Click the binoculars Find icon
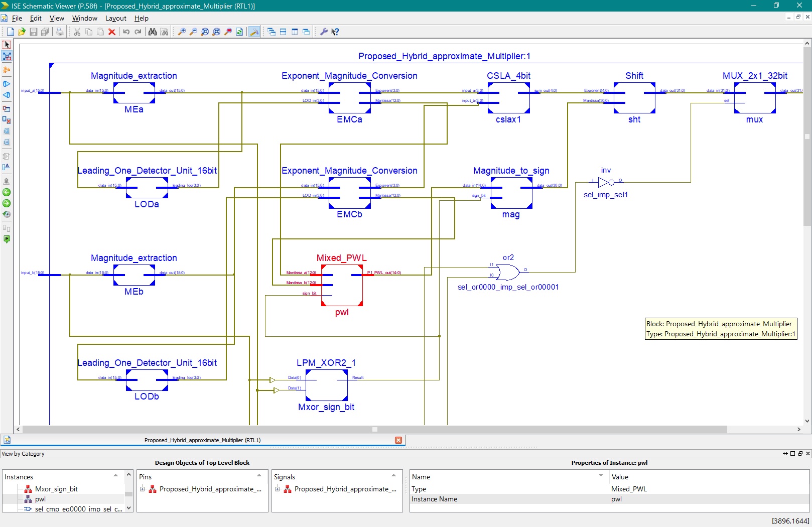The image size is (812, 527). pyautogui.click(x=153, y=32)
